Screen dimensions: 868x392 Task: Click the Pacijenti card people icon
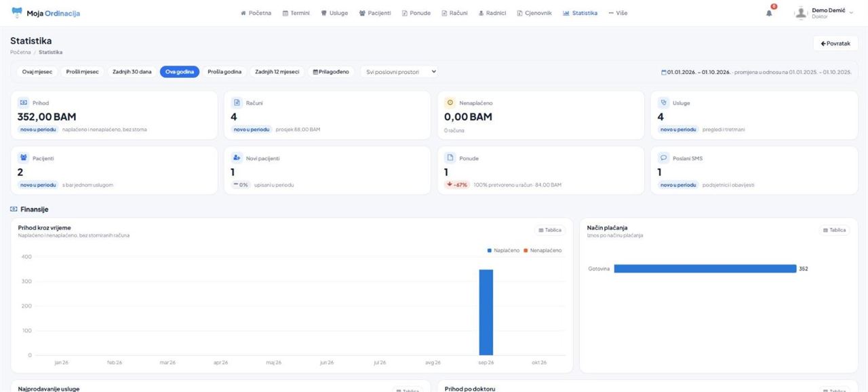click(23, 158)
